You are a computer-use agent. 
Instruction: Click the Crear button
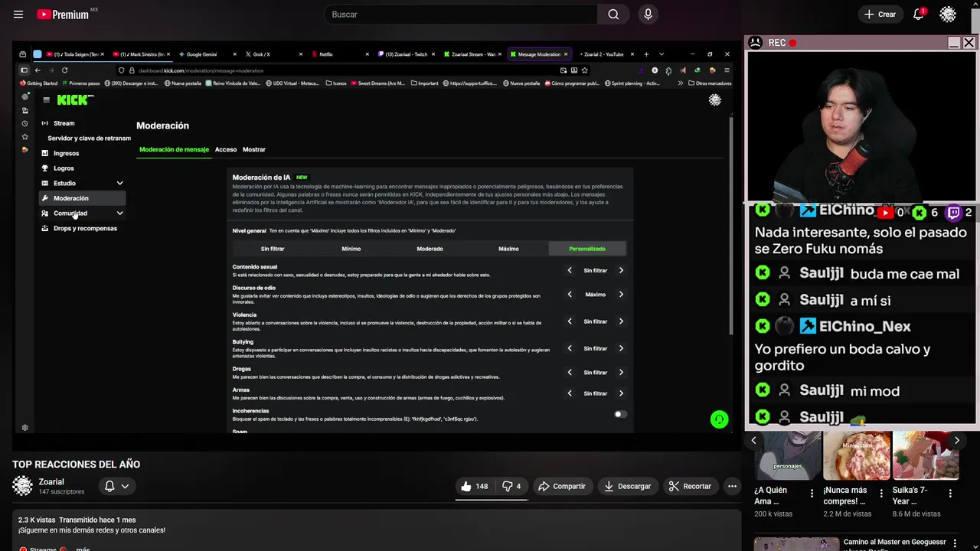pos(880,15)
